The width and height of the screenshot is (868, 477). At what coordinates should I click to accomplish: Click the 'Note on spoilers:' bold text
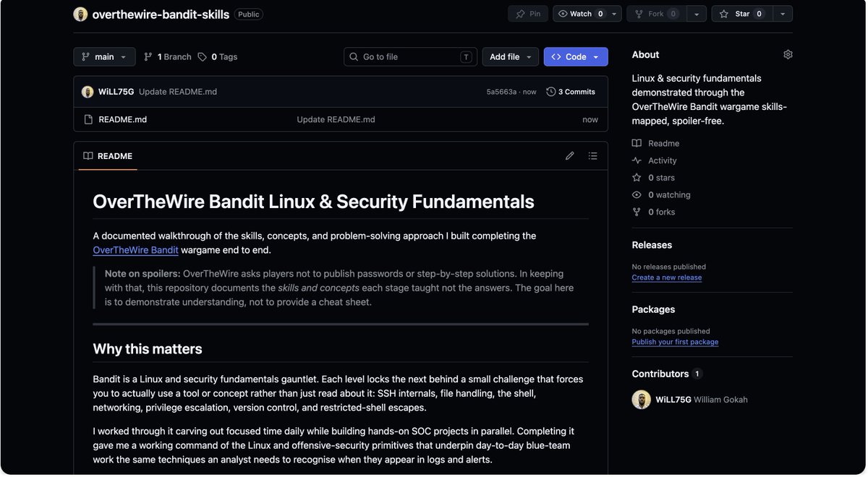(x=142, y=274)
